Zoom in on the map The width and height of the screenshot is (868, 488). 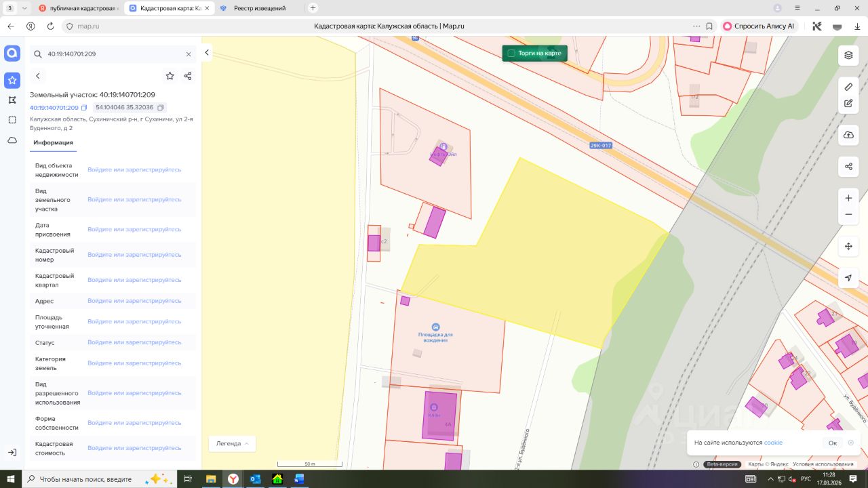[x=848, y=198]
